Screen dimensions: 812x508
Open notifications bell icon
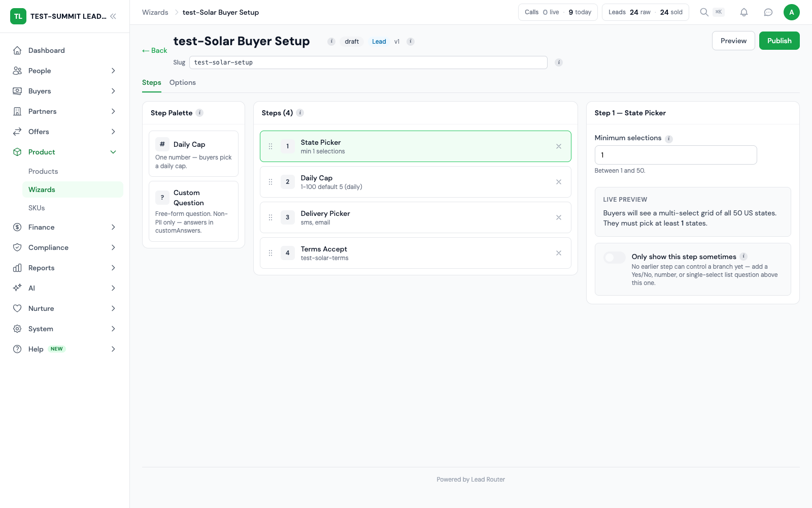[744, 12]
